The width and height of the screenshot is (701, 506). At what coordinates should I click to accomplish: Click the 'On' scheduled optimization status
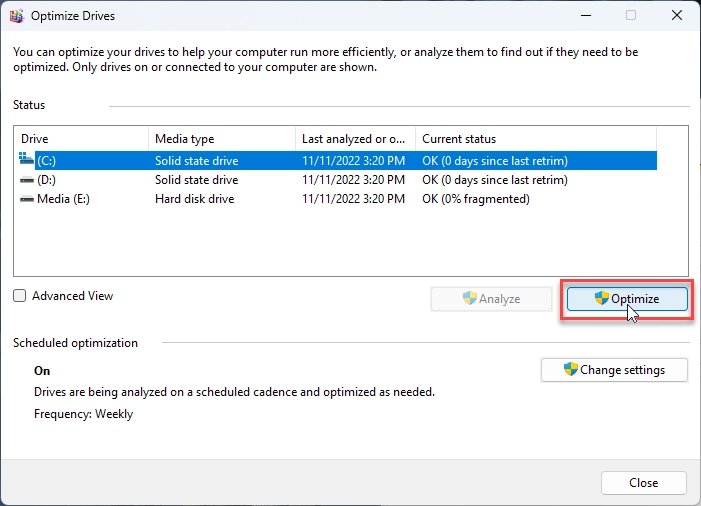coord(42,371)
